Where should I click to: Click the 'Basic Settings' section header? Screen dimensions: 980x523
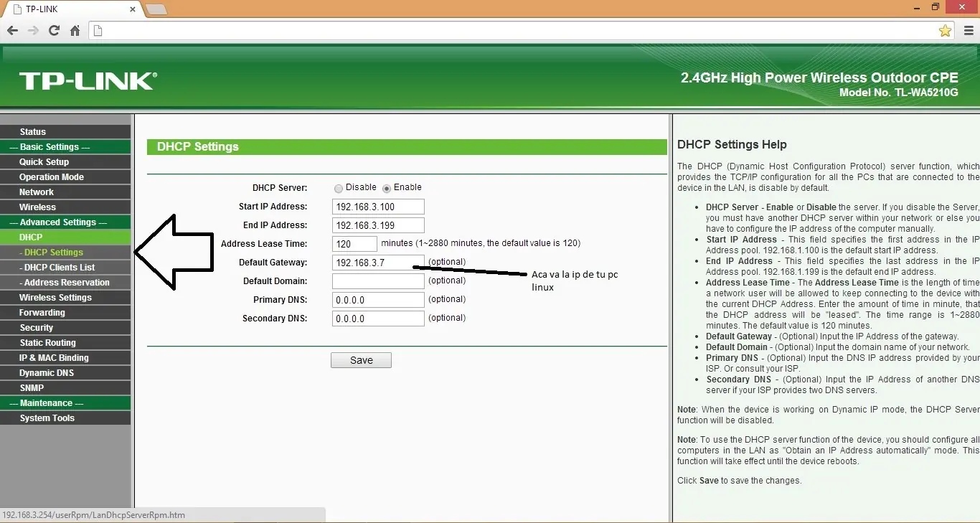(65, 147)
